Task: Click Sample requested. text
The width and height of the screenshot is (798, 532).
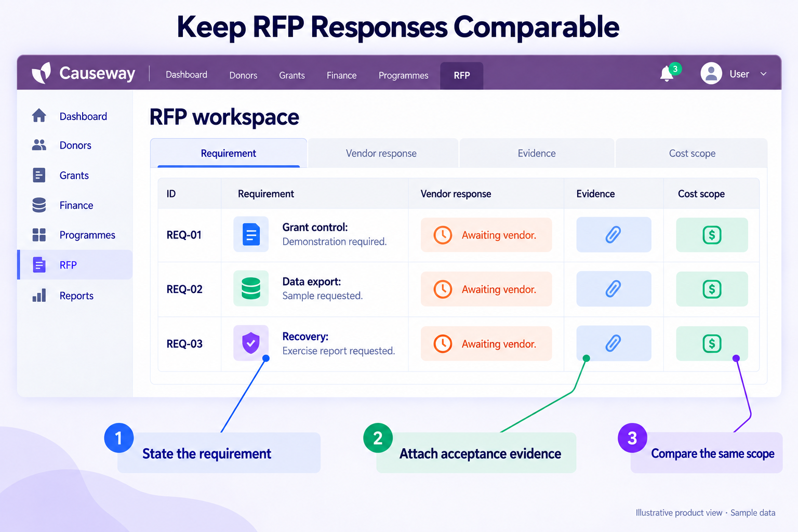Action: [x=323, y=296]
